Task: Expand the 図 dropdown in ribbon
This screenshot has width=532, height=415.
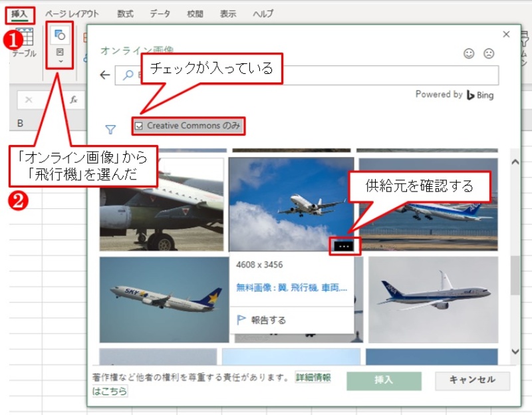Action: (x=59, y=61)
